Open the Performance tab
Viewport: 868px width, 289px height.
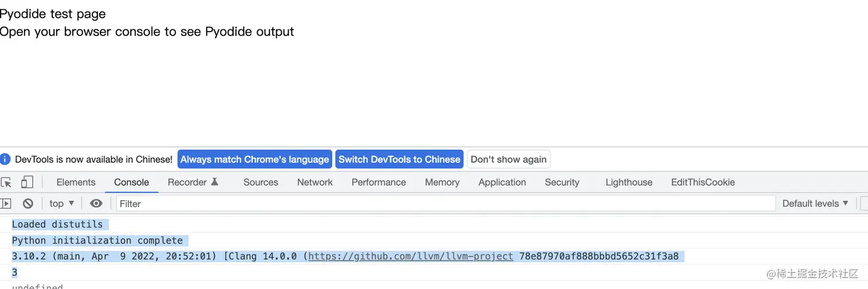point(379,182)
